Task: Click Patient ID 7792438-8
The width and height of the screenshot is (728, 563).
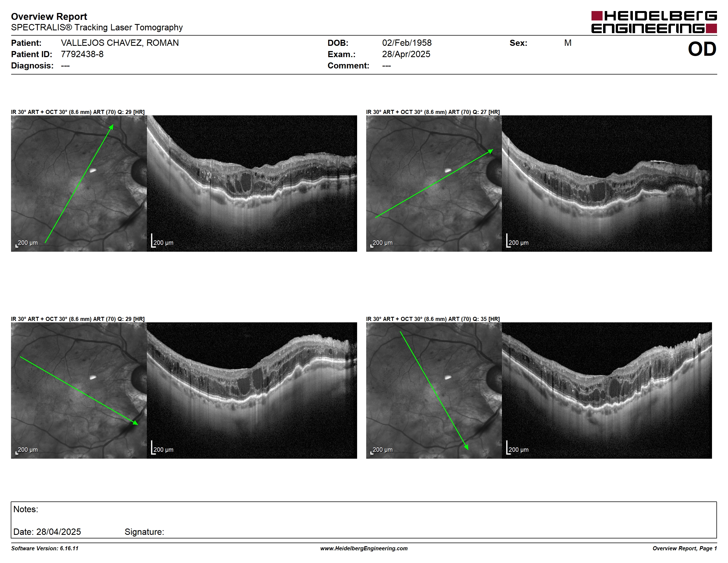Action: pyautogui.click(x=82, y=54)
